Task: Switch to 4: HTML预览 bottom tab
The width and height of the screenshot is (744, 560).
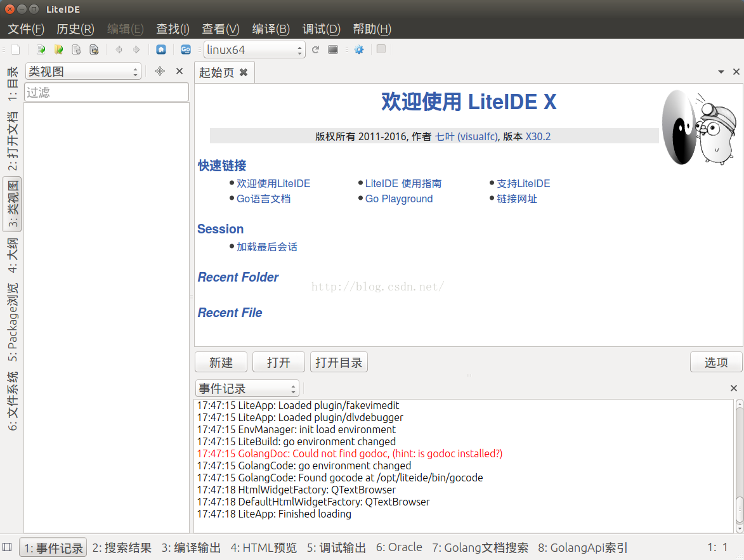Action: tap(264, 548)
